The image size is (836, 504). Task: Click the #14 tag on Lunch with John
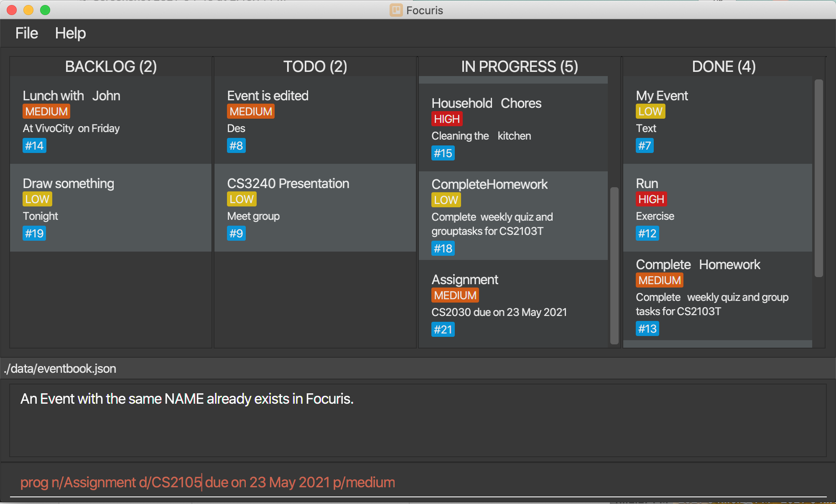point(34,146)
